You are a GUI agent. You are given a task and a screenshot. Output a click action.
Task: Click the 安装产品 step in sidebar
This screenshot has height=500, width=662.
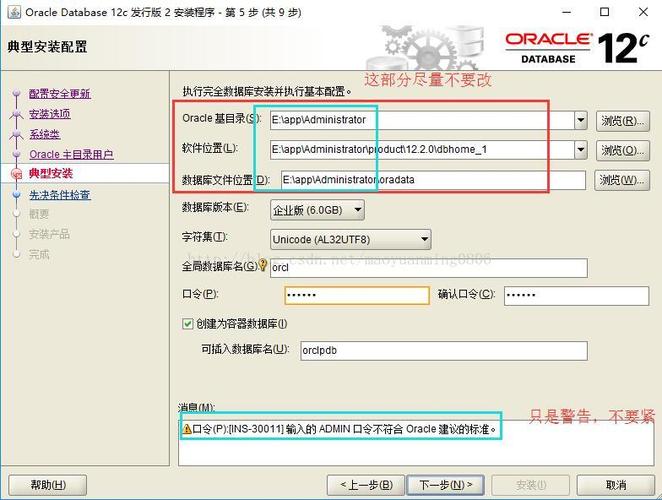49,234
